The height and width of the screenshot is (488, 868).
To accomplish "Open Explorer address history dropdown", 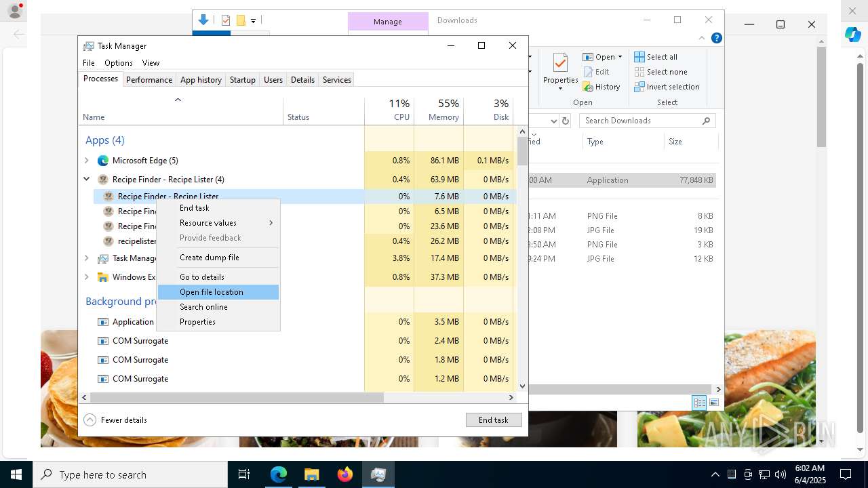I will (x=553, y=121).
